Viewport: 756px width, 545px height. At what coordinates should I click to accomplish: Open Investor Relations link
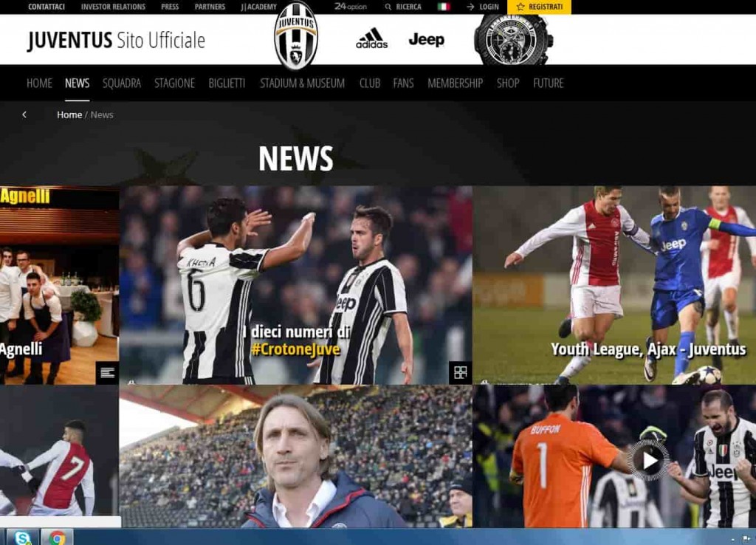[x=113, y=7]
